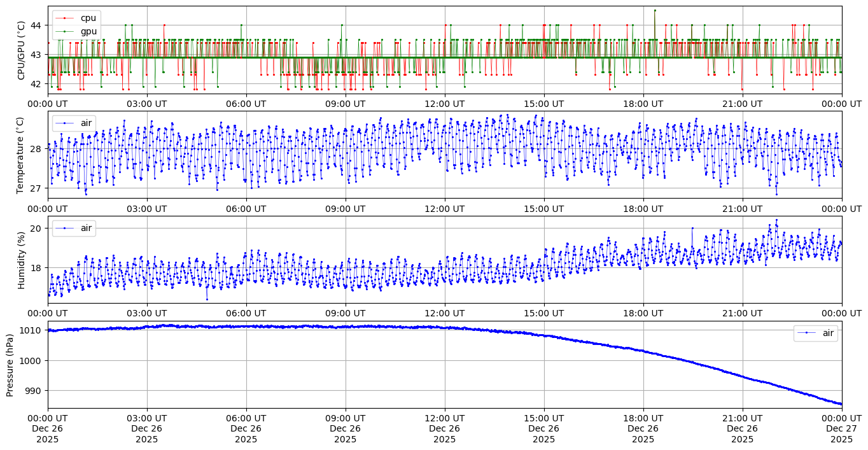
Task: Click the 990 tick on Pressure axis
Action: coord(34,391)
